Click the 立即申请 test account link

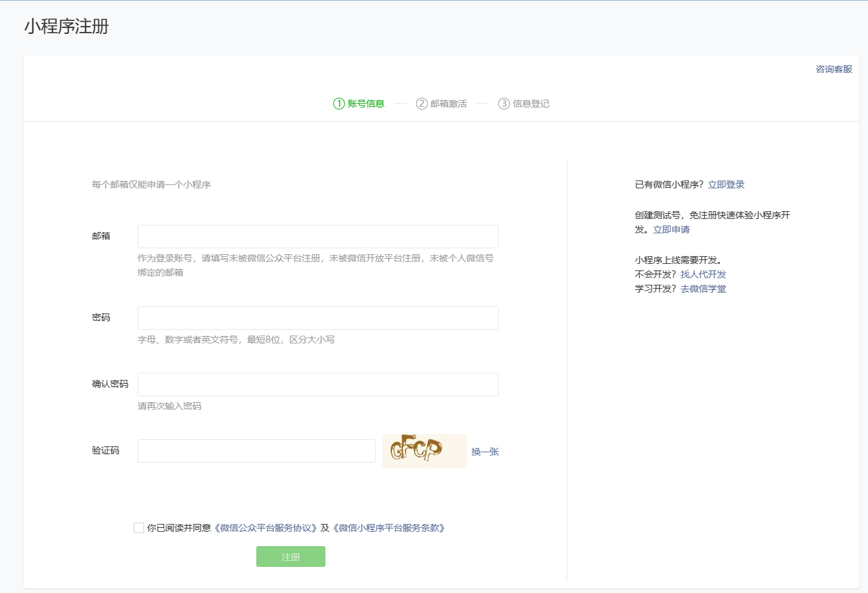672,229
